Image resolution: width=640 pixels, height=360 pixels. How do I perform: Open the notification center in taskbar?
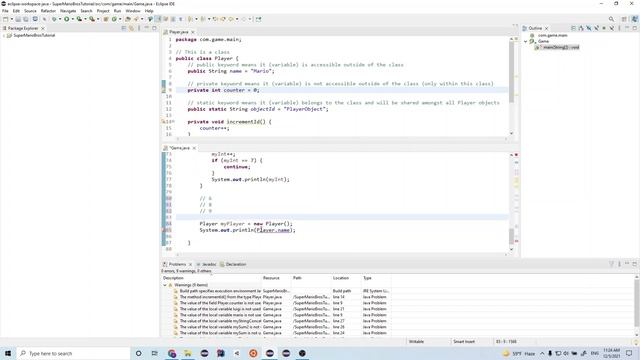pyautogui.click(x=629, y=353)
